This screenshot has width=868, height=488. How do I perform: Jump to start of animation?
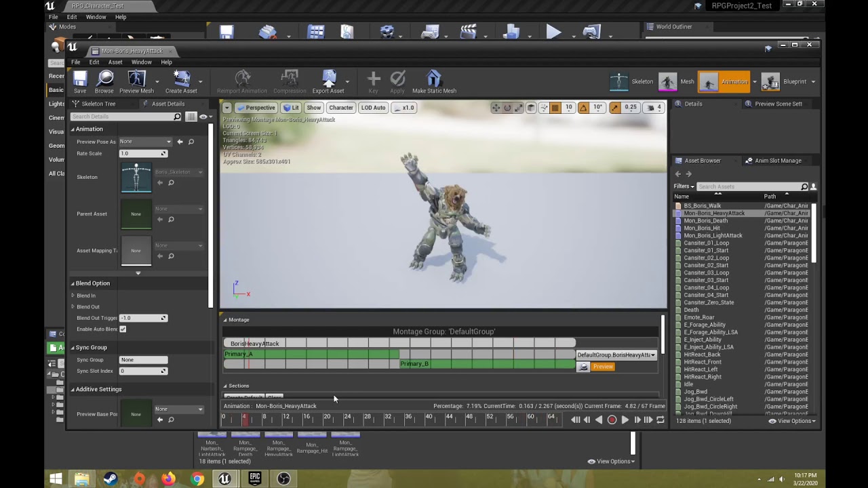tap(575, 420)
